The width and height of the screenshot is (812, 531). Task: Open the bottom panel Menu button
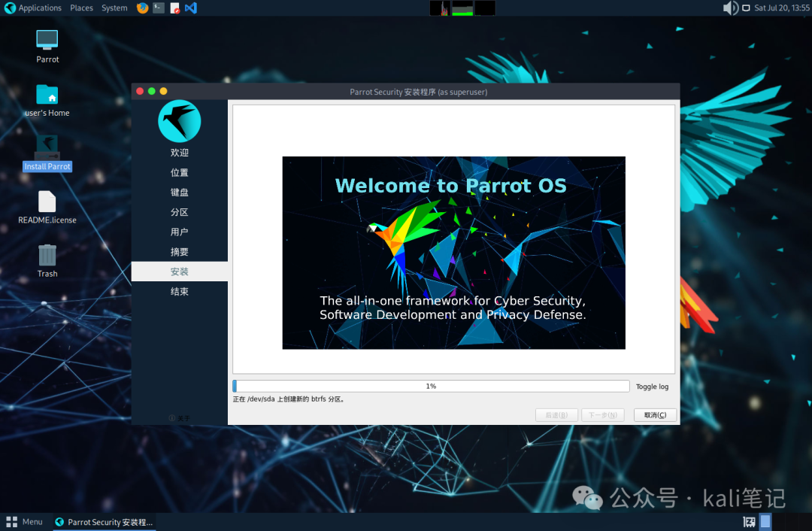24,522
